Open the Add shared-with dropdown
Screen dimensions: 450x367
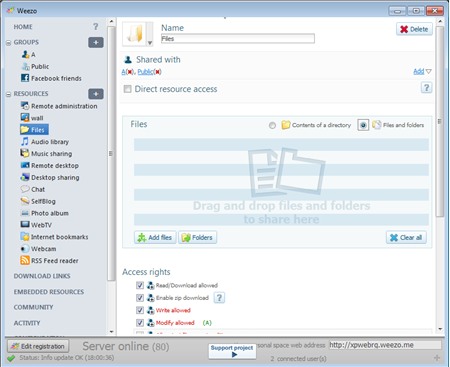(422, 71)
